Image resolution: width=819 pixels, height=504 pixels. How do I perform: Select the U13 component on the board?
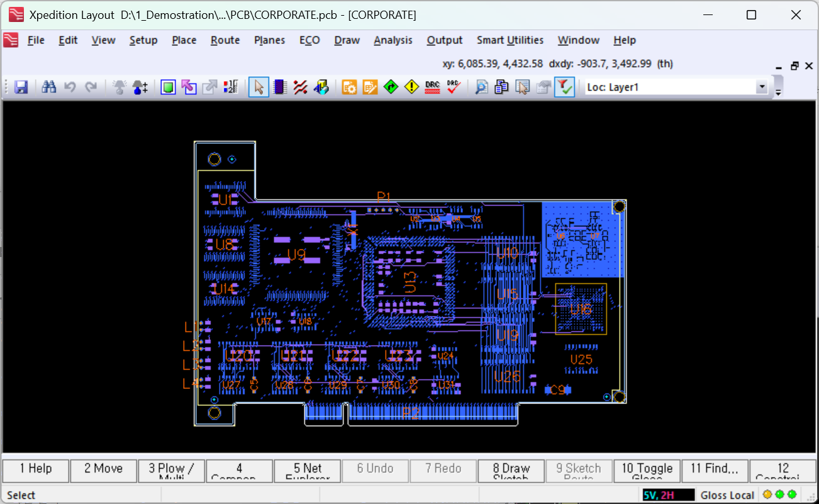[409, 282]
